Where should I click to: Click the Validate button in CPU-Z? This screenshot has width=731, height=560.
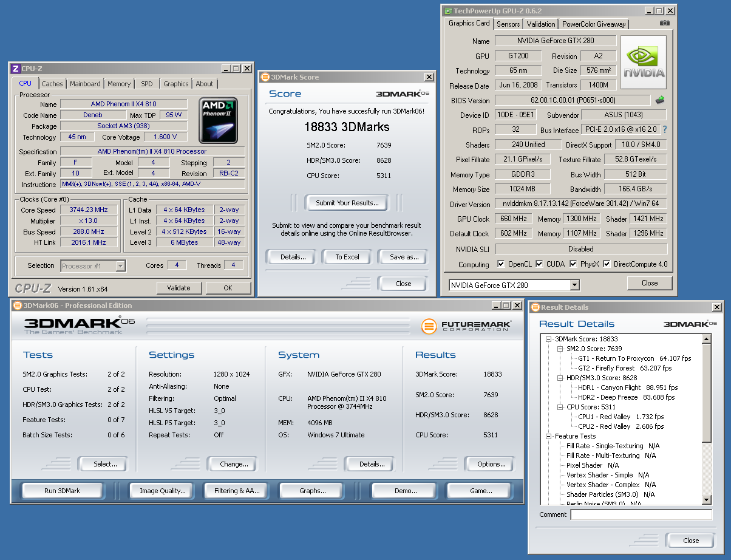(179, 288)
